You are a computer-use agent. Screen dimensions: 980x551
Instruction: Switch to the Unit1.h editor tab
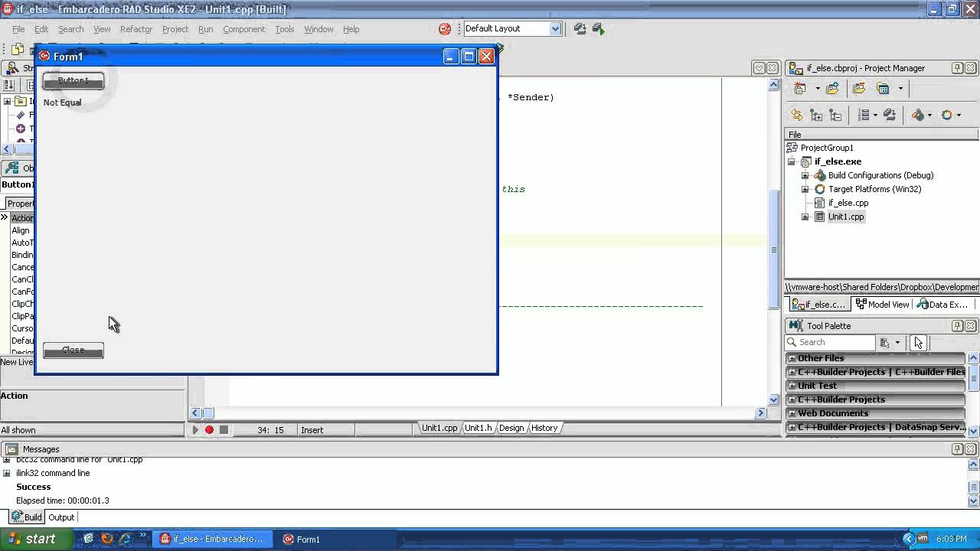tap(479, 428)
